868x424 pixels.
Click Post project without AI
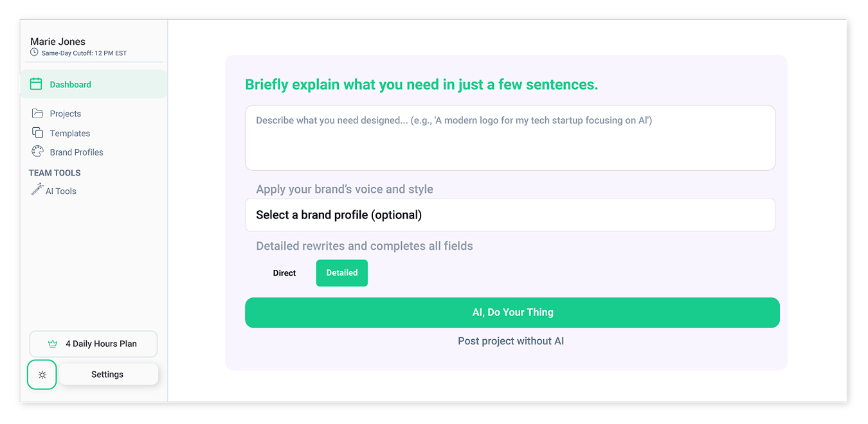point(511,340)
